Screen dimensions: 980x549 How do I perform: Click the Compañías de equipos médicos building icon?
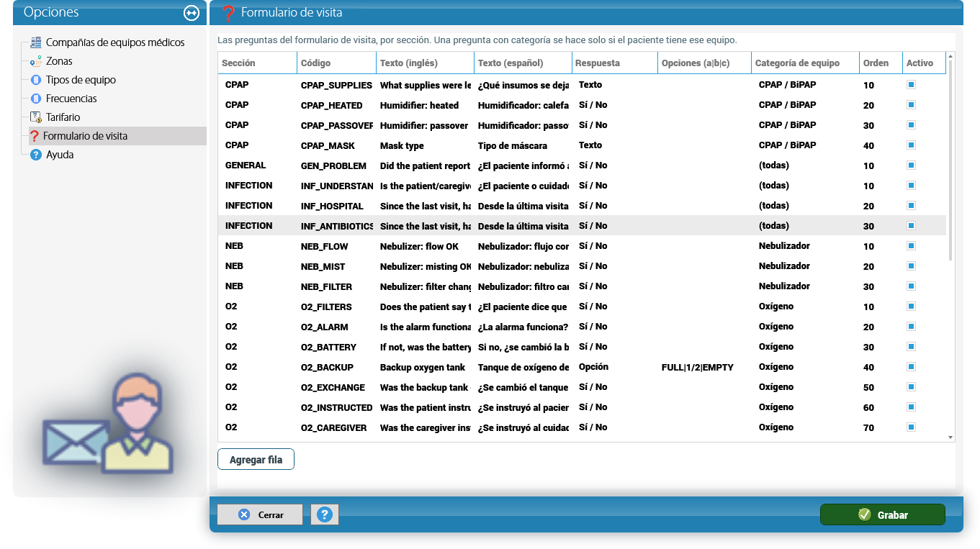click(x=36, y=42)
